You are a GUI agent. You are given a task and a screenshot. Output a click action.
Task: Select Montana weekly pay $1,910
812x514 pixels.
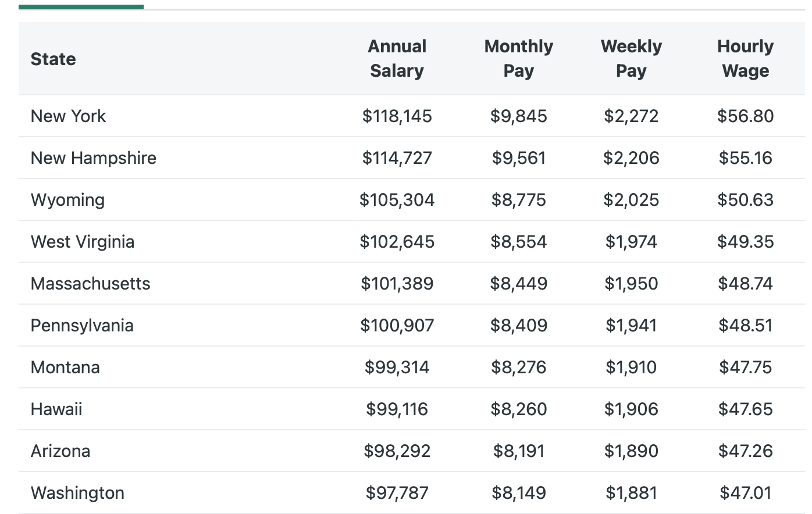click(x=631, y=367)
